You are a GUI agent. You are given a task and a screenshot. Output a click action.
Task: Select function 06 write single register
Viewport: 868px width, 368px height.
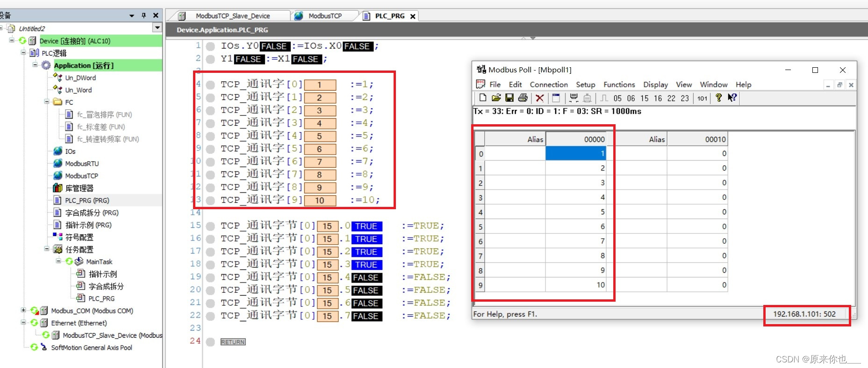tap(631, 98)
